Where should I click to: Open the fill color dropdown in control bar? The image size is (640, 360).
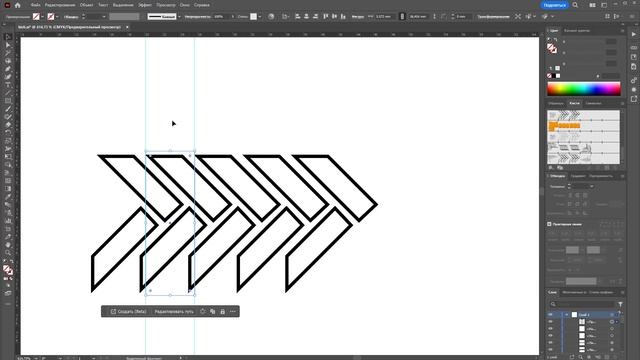[42, 17]
